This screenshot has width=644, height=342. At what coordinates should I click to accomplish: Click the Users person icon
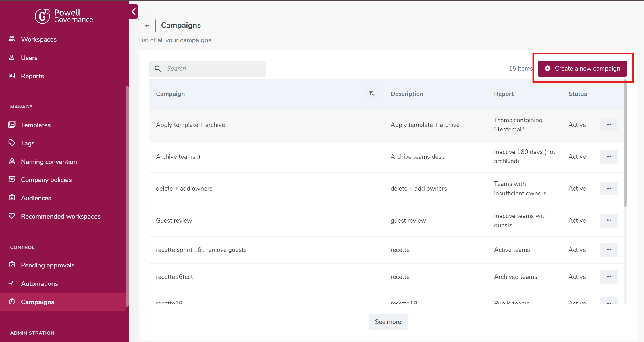click(x=12, y=57)
